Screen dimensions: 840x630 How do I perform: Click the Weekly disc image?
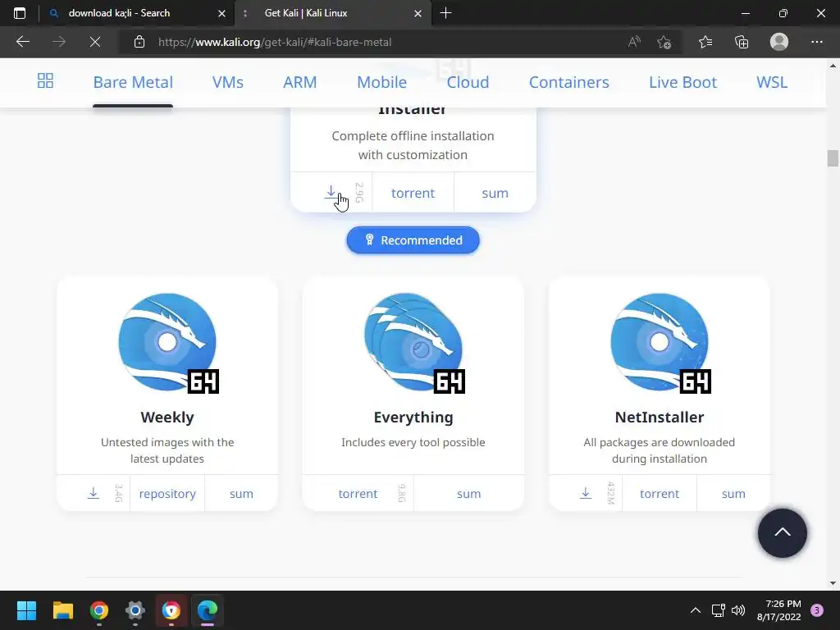(x=167, y=342)
